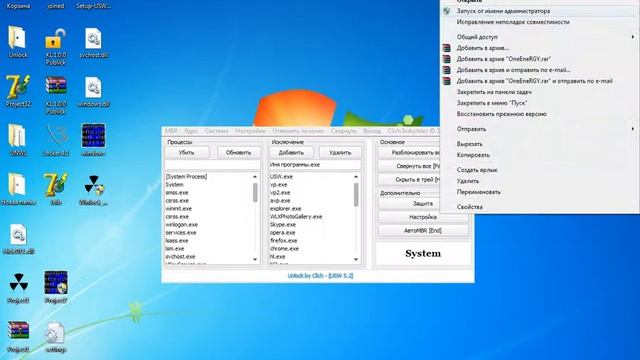Screen dimensions: 640x360
Task: Select 'winlogon.exe' in the process list
Action: (x=182, y=224)
